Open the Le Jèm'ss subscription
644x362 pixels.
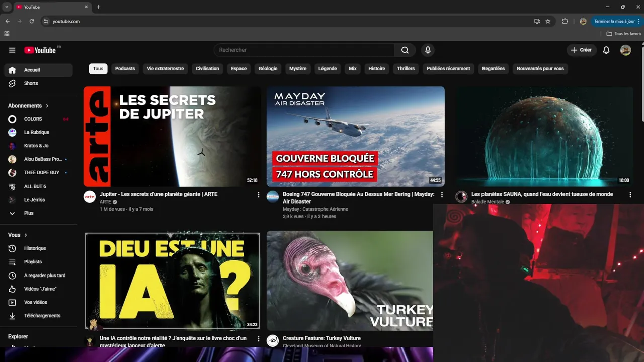(x=38, y=200)
